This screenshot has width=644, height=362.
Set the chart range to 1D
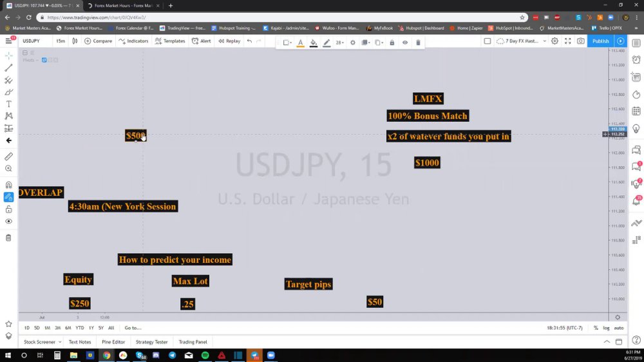click(x=26, y=328)
